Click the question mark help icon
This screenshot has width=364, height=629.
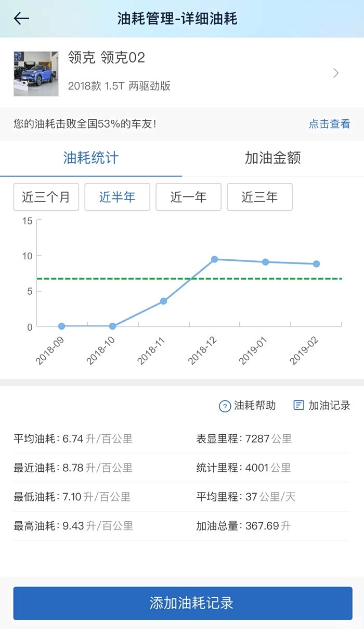tap(225, 406)
